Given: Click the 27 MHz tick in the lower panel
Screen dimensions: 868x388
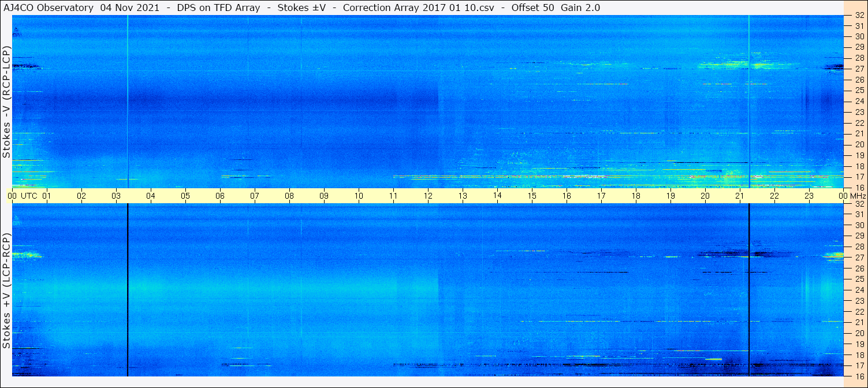Looking at the screenshot, I should 859,258.
